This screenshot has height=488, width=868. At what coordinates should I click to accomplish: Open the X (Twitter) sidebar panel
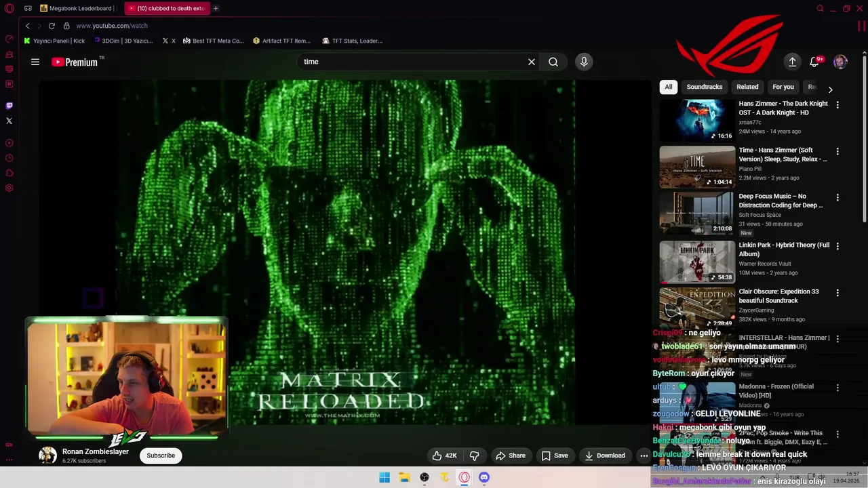(9, 121)
